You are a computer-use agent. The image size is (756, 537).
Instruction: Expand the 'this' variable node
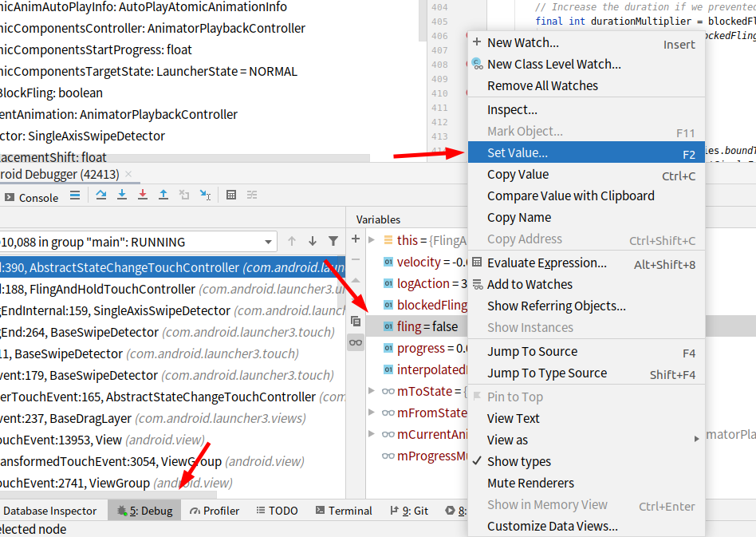click(372, 240)
